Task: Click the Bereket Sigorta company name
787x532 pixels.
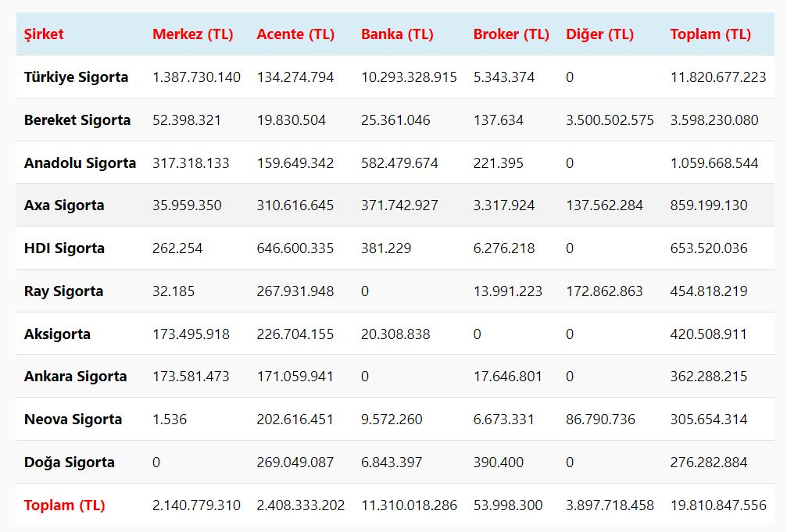Action: click(77, 120)
